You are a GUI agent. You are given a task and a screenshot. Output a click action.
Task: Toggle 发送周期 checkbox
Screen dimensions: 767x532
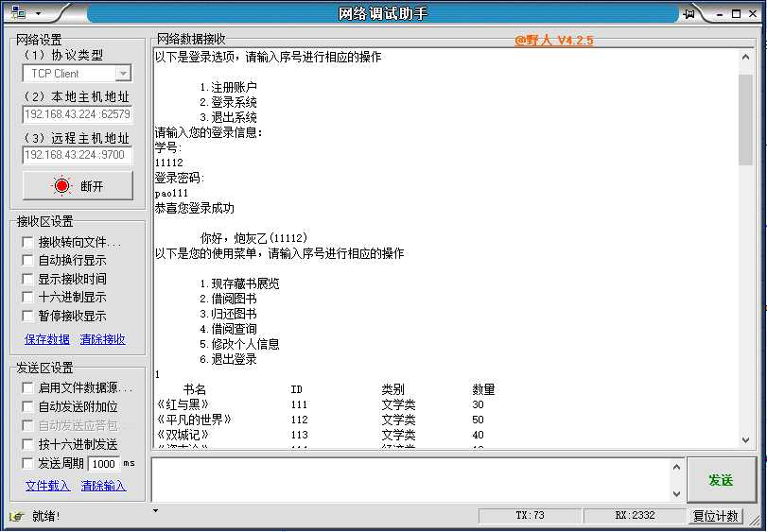[x=27, y=463]
